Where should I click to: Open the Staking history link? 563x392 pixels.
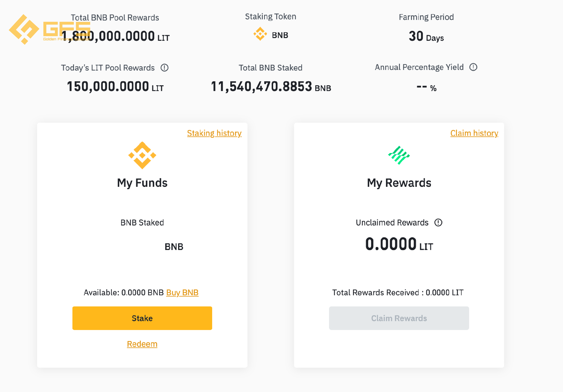tap(214, 133)
